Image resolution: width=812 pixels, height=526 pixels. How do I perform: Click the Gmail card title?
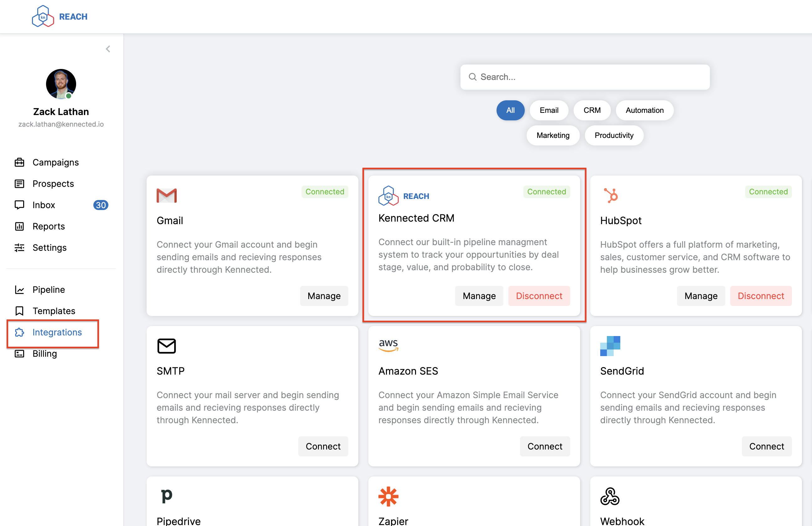tap(169, 221)
